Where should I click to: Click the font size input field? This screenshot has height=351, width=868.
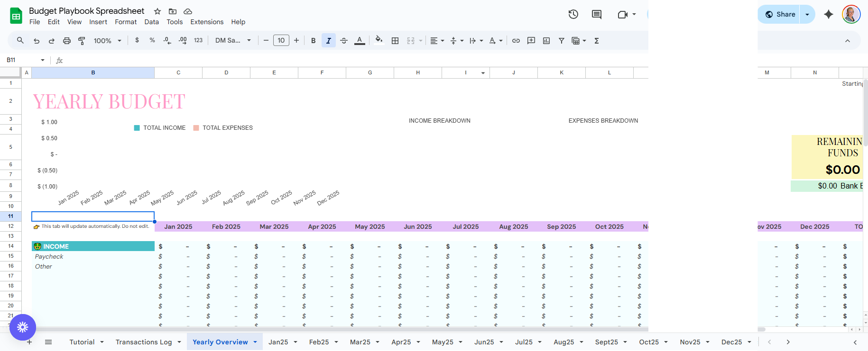click(281, 41)
